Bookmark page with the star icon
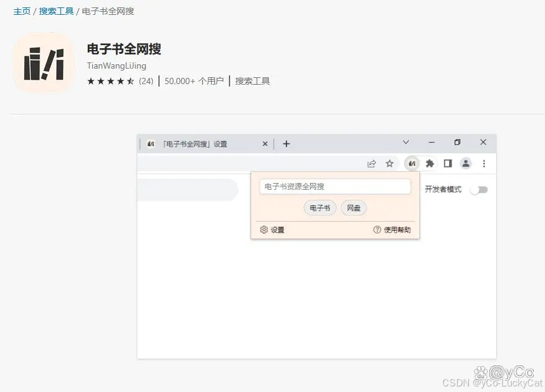545x392 pixels. [390, 164]
